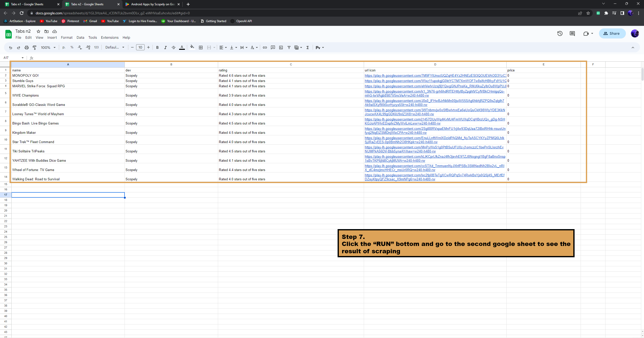Image resolution: width=644 pixels, height=338 pixels.
Task: Open the Google account avatar
Action: coord(635,33)
